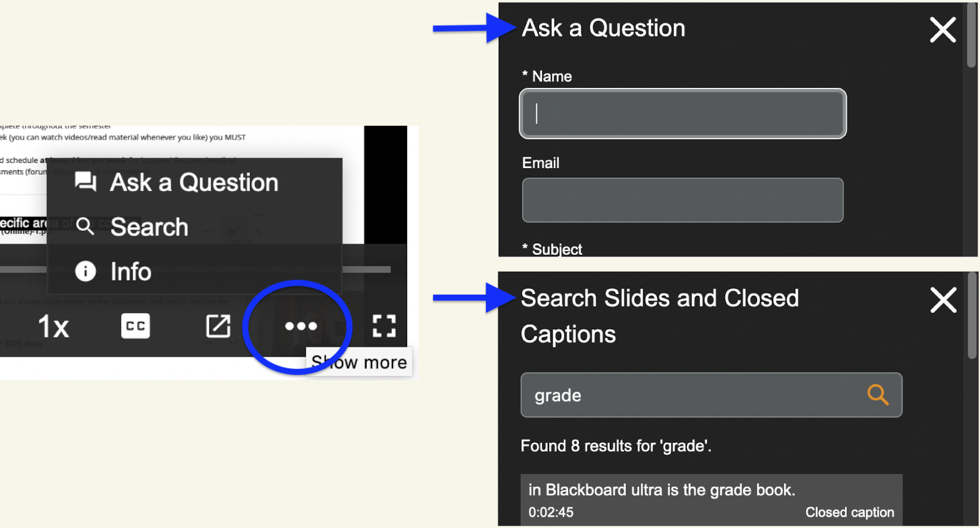Click the Show more three-dots icon

[x=301, y=326]
